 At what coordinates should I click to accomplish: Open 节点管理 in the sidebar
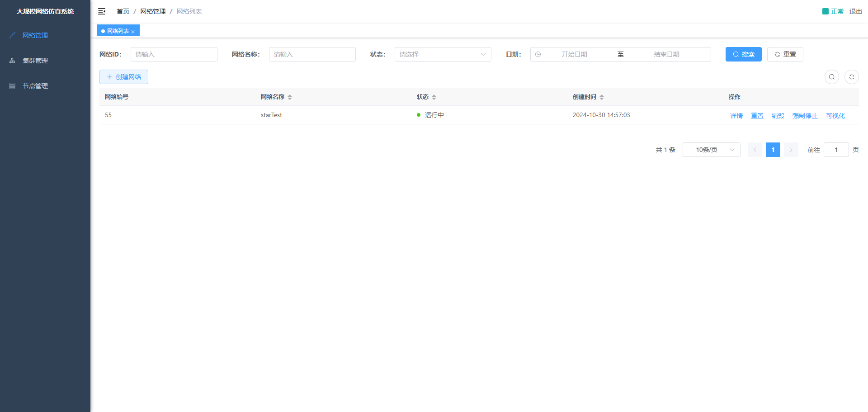[x=35, y=86]
